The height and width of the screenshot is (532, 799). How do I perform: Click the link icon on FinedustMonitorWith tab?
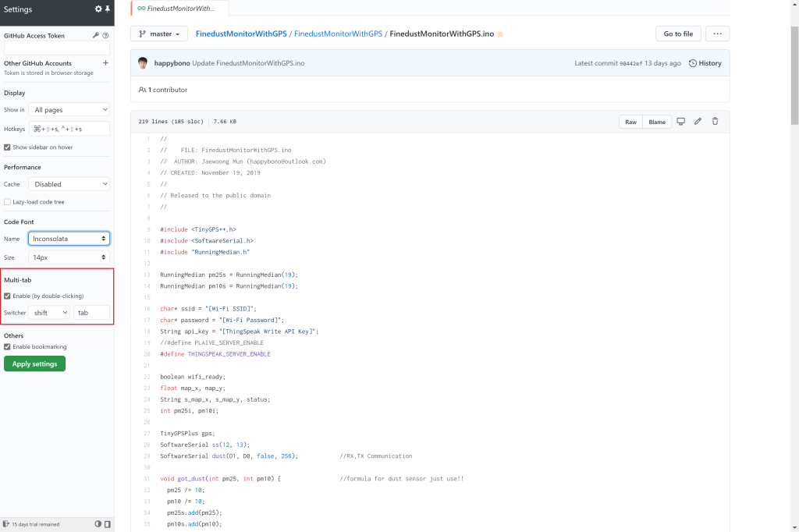click(x=141, y=8)
